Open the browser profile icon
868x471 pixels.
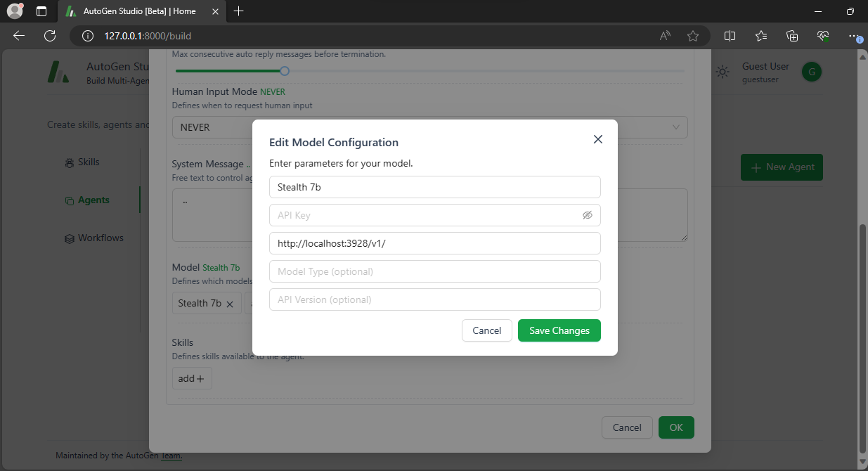click(15, 11)
